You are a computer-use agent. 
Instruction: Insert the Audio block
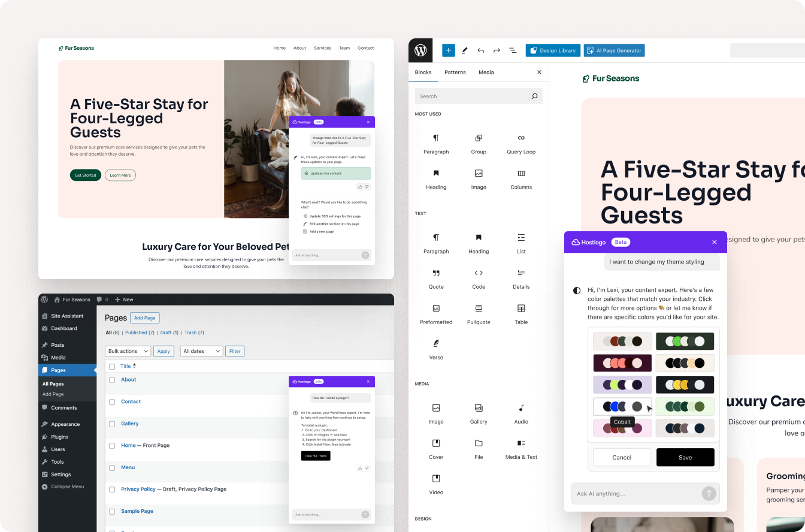[x=521, y=414]
